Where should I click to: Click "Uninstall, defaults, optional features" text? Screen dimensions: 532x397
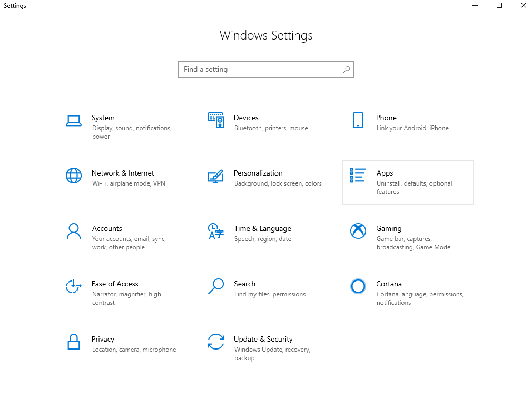point(414,188)
